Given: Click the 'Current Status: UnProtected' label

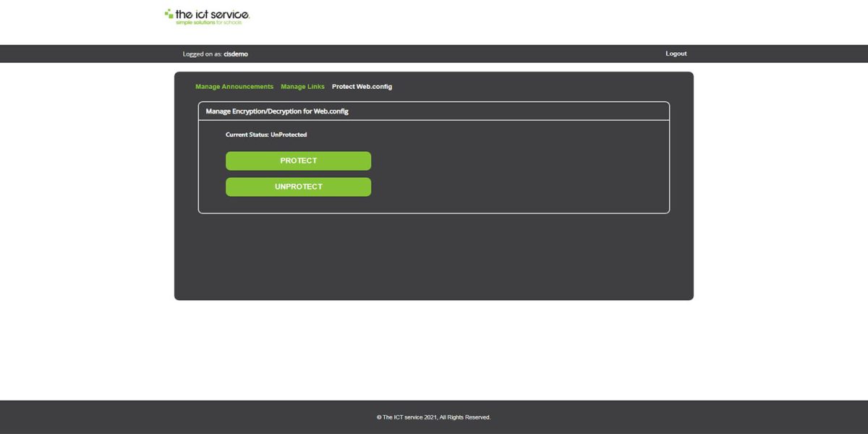Looking at the screenshot, I should (x=265, y=135).
